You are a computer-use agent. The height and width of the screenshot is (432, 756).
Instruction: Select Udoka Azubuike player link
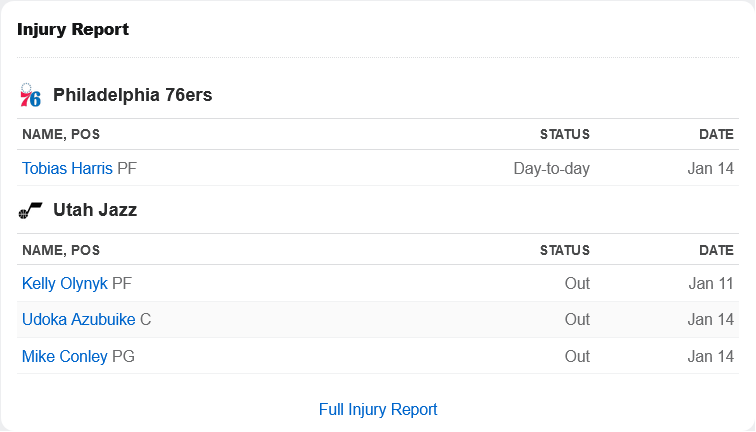click(x=79, y=320)
